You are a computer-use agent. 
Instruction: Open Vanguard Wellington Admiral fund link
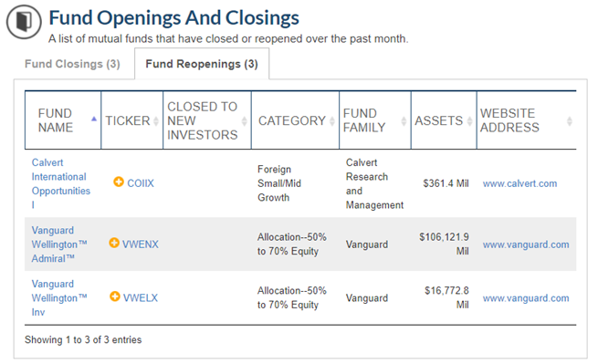point(59,244)
